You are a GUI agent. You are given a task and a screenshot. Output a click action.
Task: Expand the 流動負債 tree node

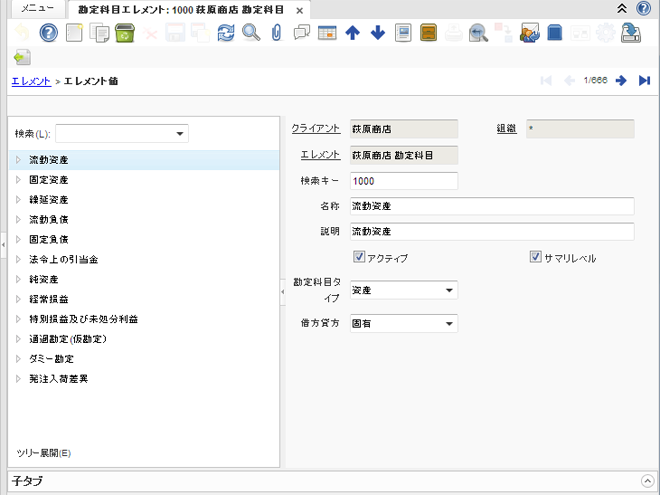(x=18, y=219)
